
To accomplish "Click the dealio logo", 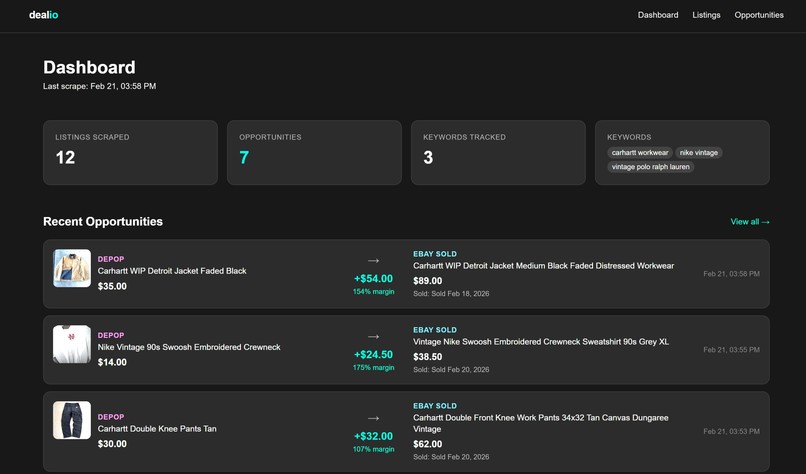I will [44, 15].
